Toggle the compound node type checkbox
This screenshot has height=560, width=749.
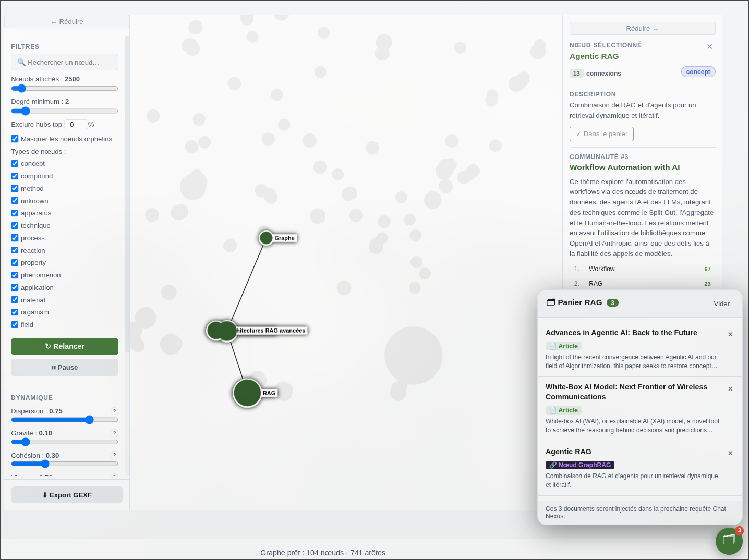click(15, 176)
